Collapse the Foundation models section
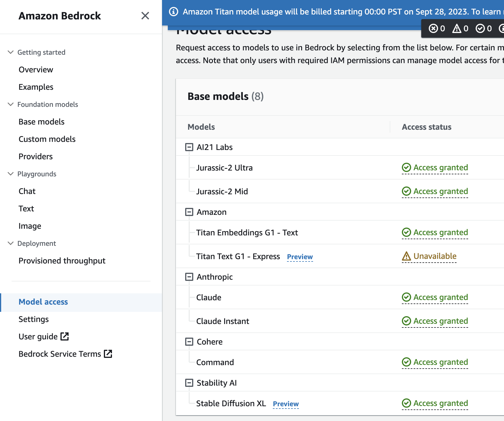 point(11,104)
